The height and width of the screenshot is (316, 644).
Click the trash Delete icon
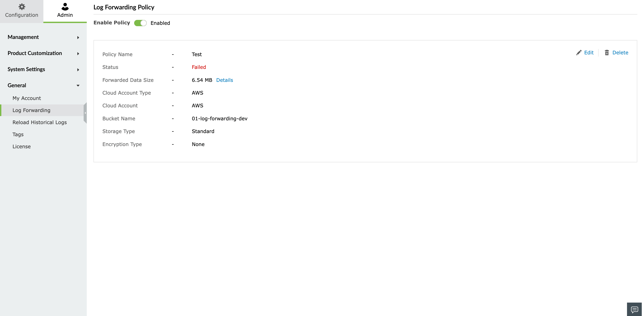[607, 53]
